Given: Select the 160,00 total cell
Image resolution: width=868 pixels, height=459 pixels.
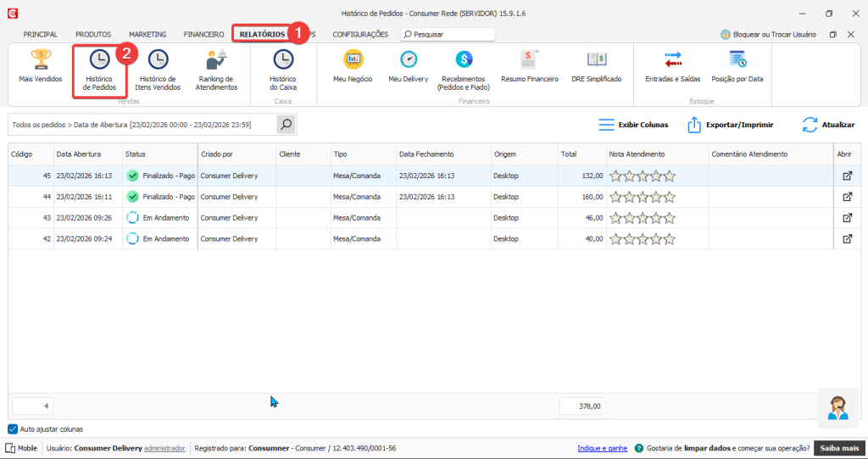Looking at the screenshot, I should (x=581, y=197).
